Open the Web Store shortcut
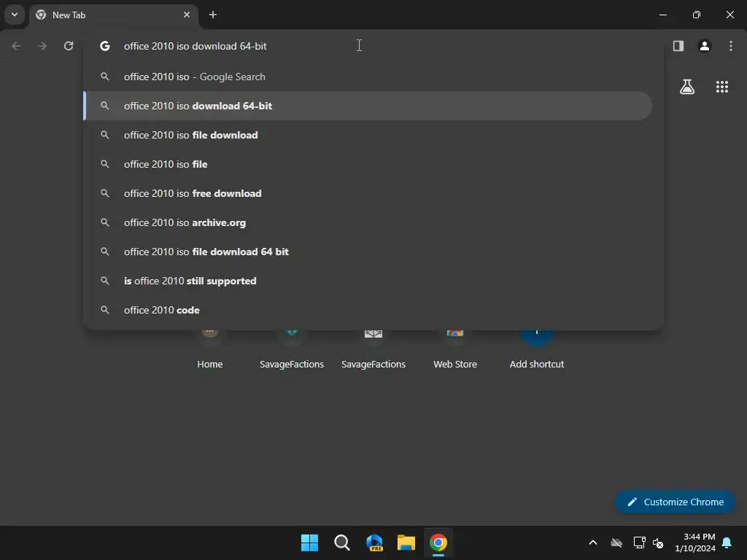This screenshot has height=560, width=747. click(455, 349)
